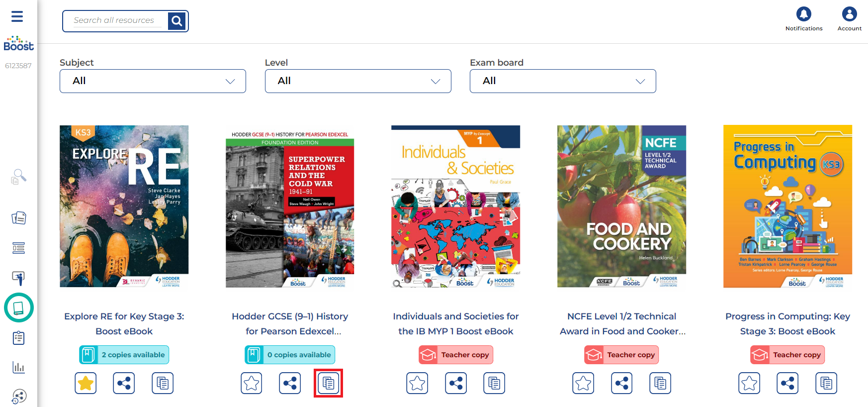This screenshot has width=868, height=407.
Task: Click the Boost logo to go home
Action: pos(18,43)
